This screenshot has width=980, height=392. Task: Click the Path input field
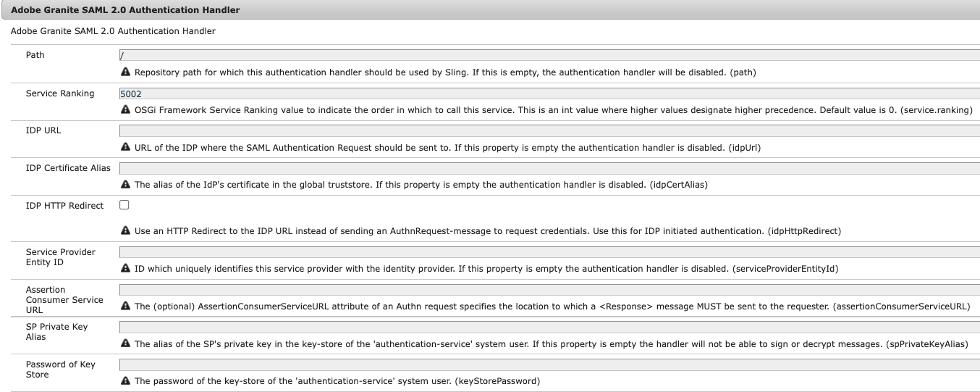pyautogui.click(x=549, y=55)
